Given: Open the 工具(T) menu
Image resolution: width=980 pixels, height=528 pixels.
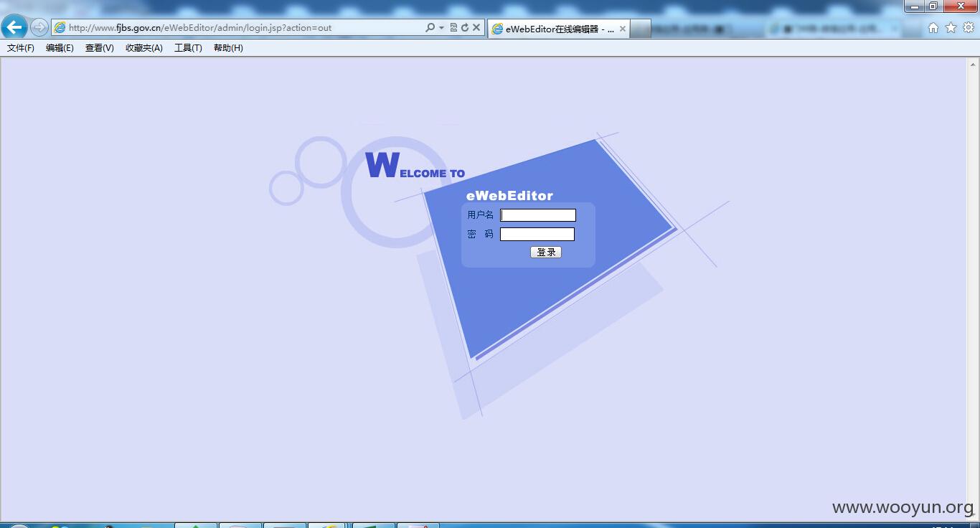Looking at the screenshot, I should 188,48.
